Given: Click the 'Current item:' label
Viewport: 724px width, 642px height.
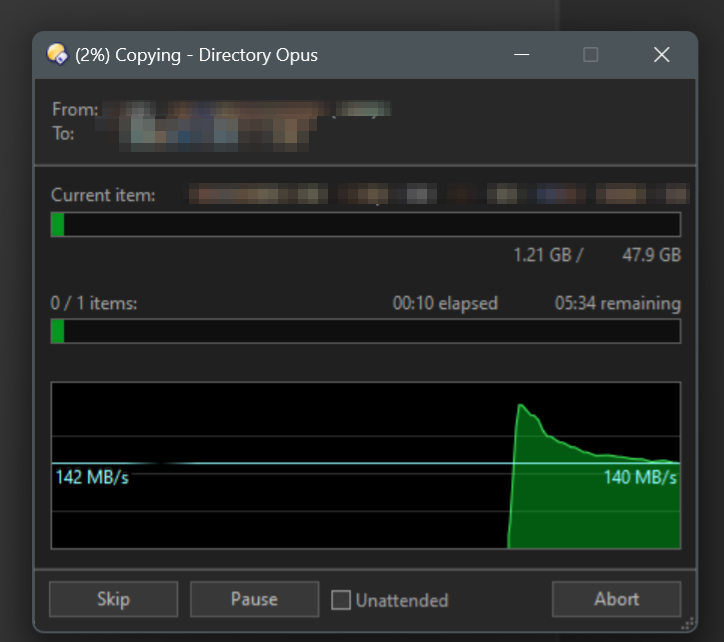Looking at the screenshot, I should coord(103,195).
